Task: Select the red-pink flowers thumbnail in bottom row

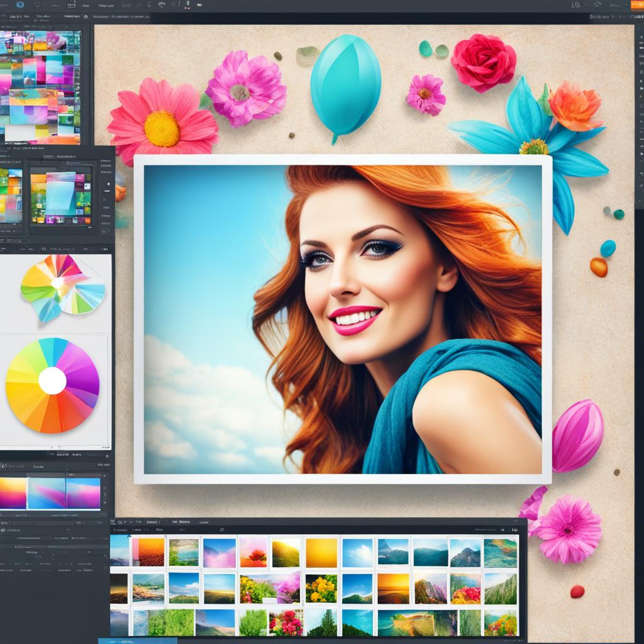Action: pos(286,623)
